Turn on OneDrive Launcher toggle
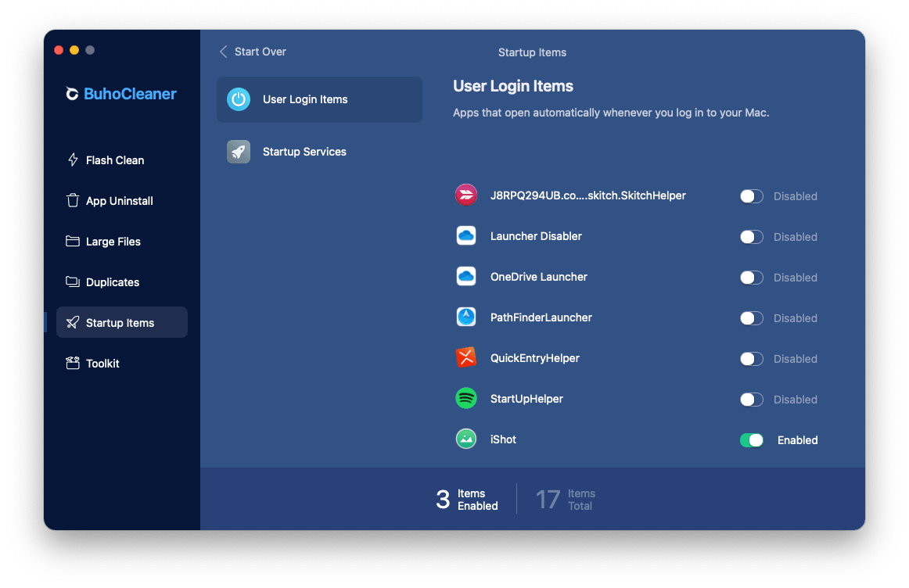This screenshot has height=588, width=909. point(751,278)
